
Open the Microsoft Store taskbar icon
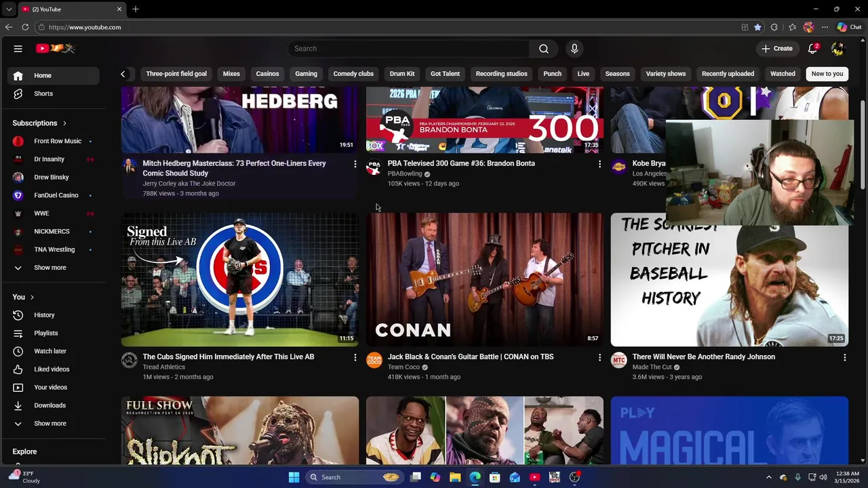tap(495, 477)
